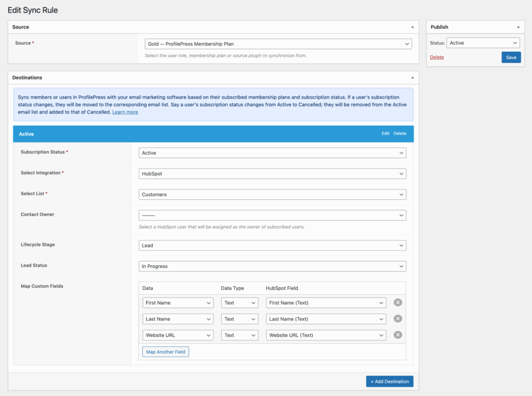Click the Add Destination button
The width and height of the screenshot is (532, 396).
pyautogui.click(x=390, y=381)
